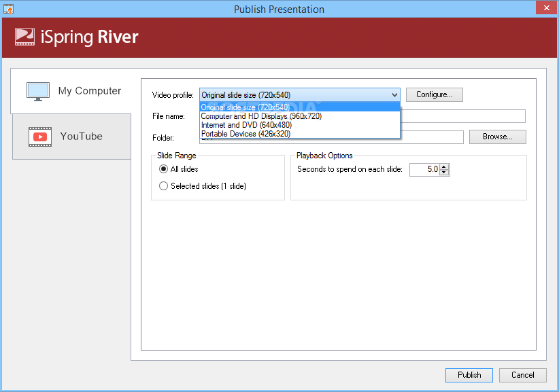Close the Publish Presentation window
This screenshot has height=392, width=559.
click(x=546, y=7)
